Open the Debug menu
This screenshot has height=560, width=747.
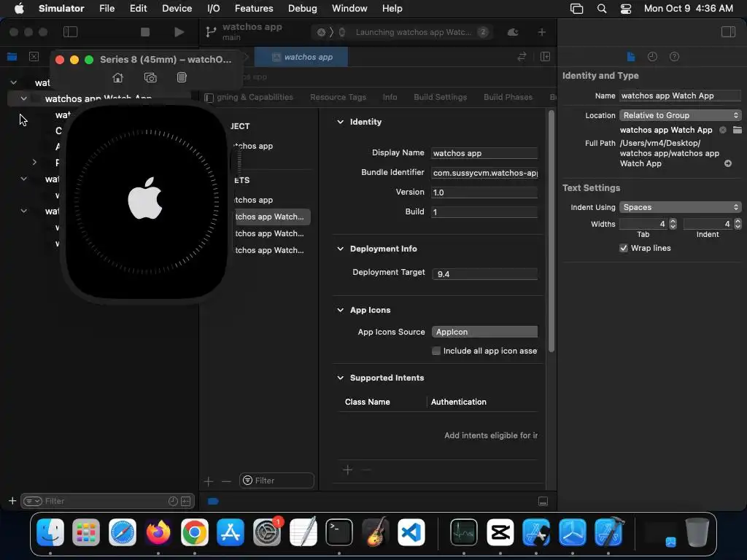(302, 8)
